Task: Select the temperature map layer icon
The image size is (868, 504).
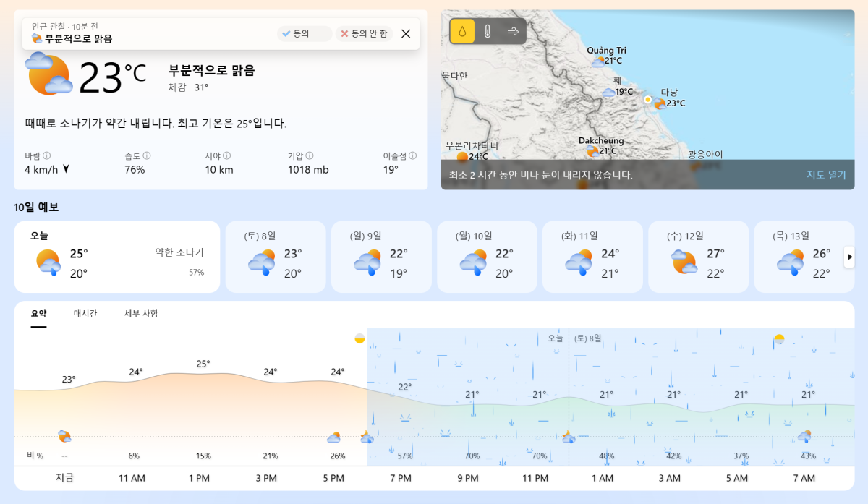Action: click(x=488, y=31)
